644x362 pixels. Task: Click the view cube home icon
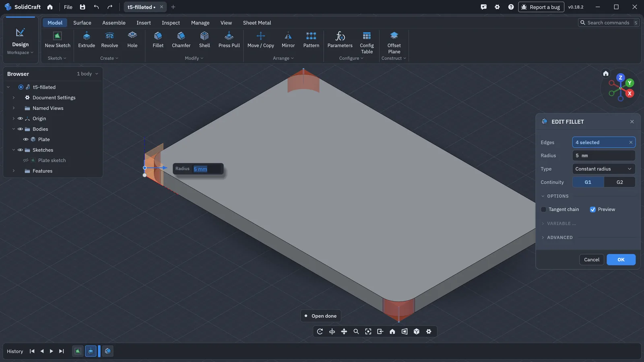click(606, 73)
